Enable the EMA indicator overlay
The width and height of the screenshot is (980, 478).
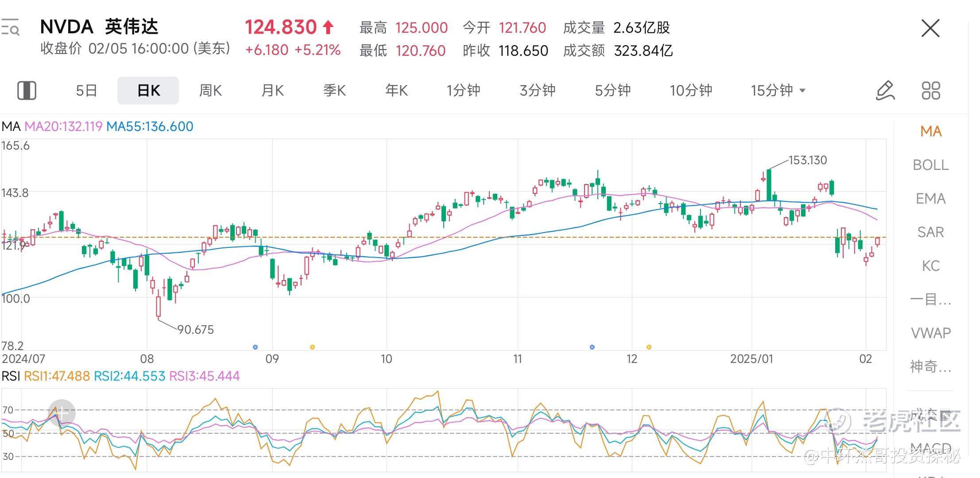930,199
